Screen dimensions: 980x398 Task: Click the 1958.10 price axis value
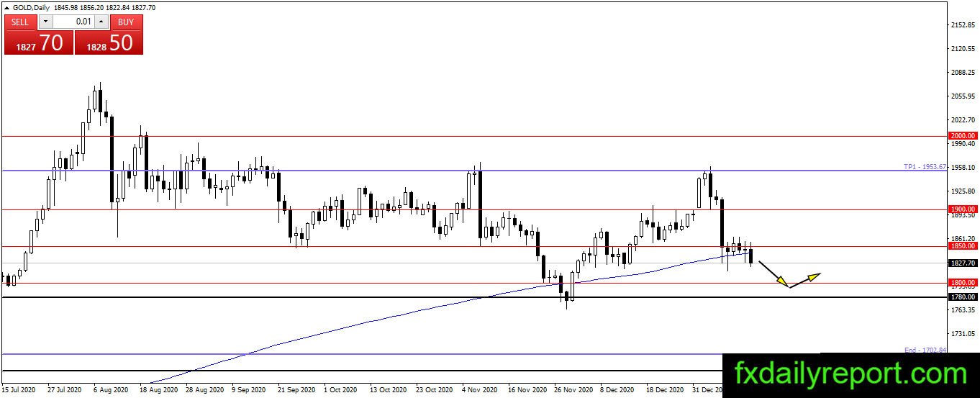point(963,168)
